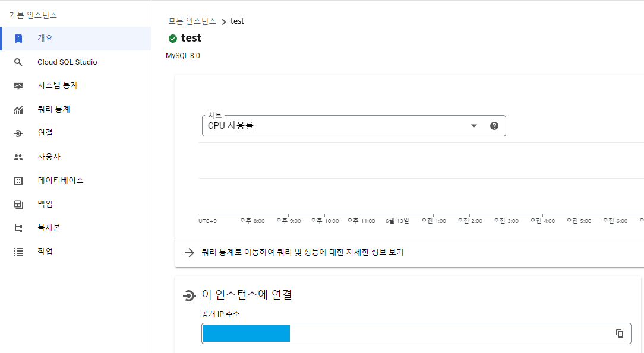The width and height of the screenshot is (644, 353).
Task: Click the breadcrumb chevron after 모든 인스턴스
Action: 223,22
